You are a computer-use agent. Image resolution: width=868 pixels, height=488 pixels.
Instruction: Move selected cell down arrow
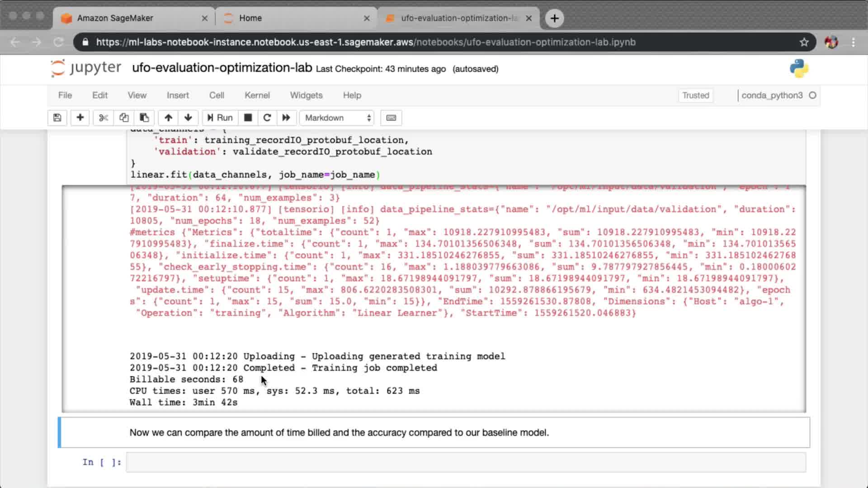coord(188,117)
